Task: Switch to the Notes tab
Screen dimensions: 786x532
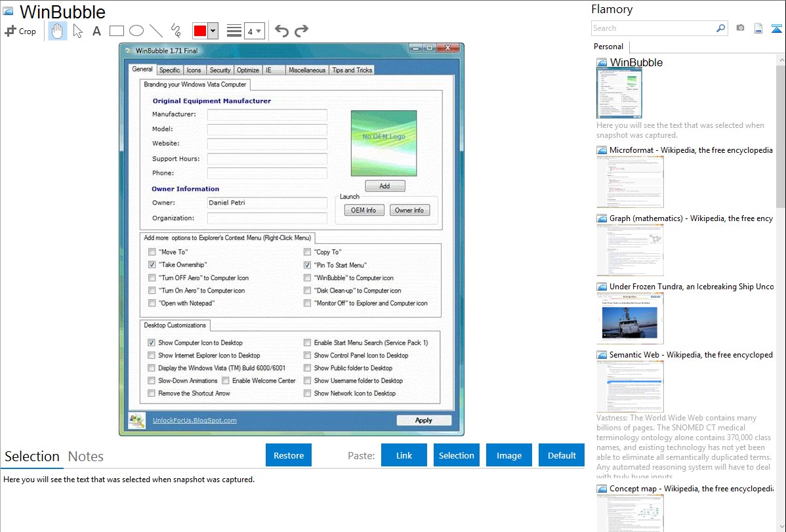Action: [x=86, y=457]
